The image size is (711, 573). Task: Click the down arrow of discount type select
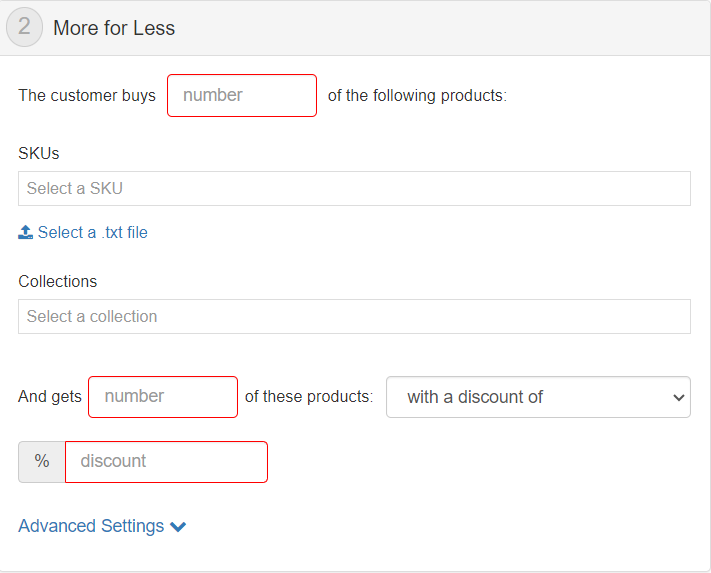point(678,397)
